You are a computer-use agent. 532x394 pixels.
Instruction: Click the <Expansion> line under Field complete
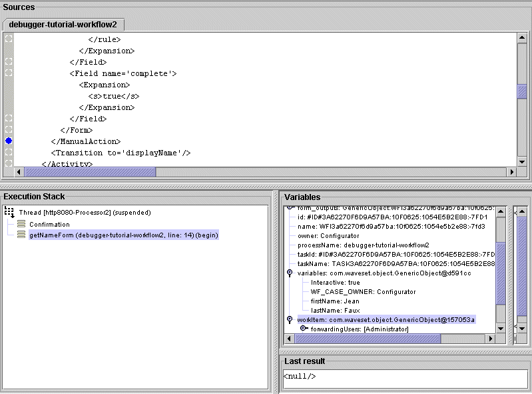pos(105,85)
